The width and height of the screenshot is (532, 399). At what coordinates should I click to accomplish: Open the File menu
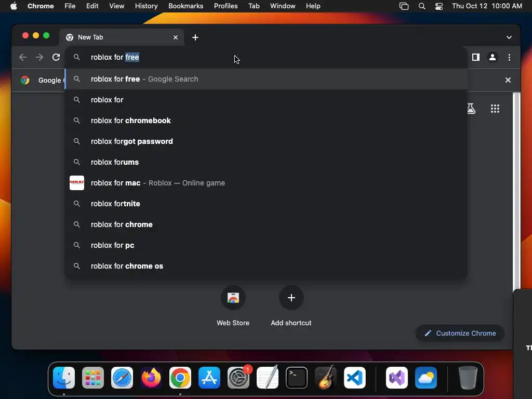[x=70, y=6]
